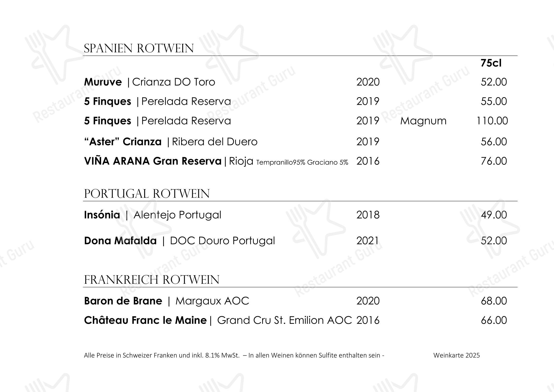This screenshot has height=392, width=554.
Task: Click the 66.00 price
Action: [x=494, y=320]
